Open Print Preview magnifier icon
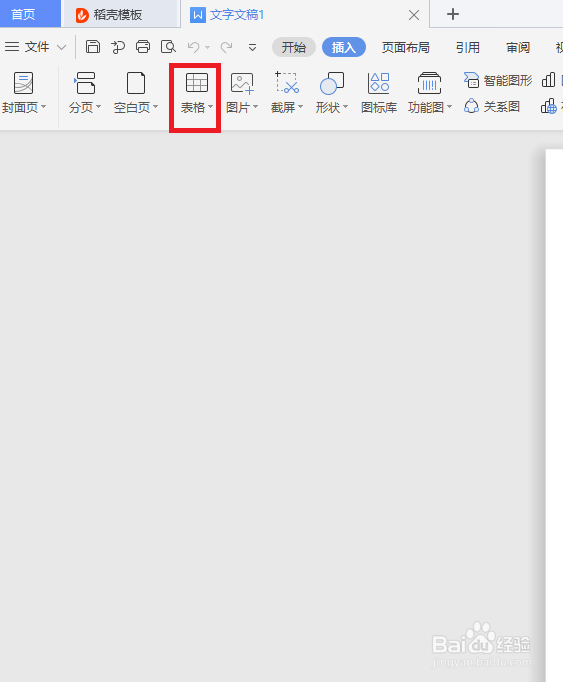 tap(168, 47)
